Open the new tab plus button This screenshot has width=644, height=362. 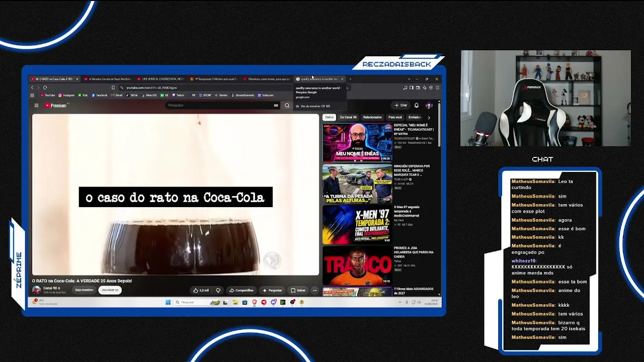point(350,79)
